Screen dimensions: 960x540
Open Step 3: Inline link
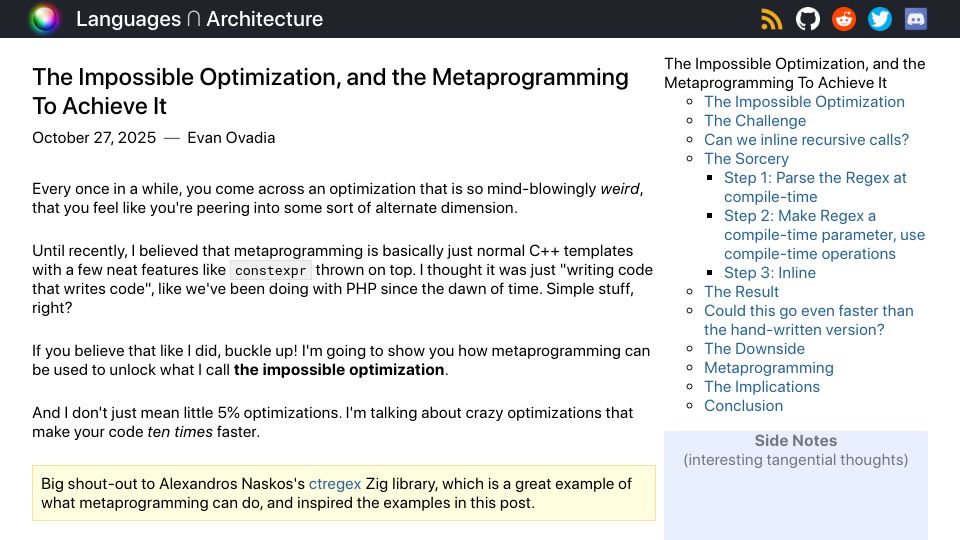770,272
